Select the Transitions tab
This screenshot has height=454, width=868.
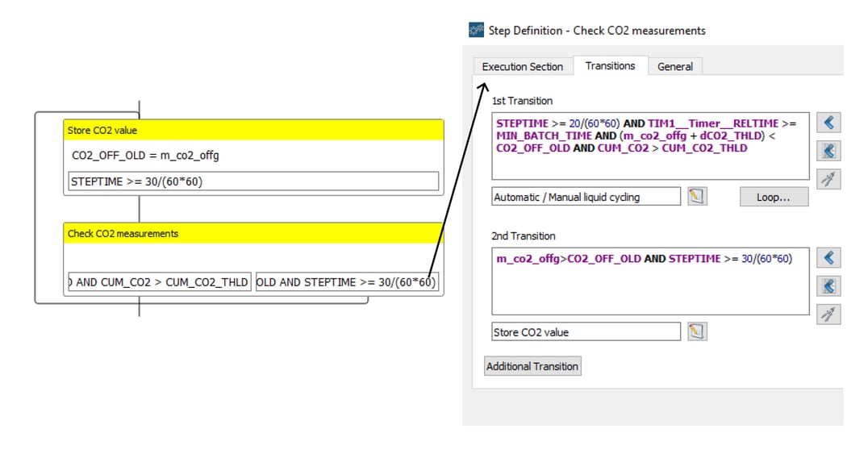(x=610, y=66)
